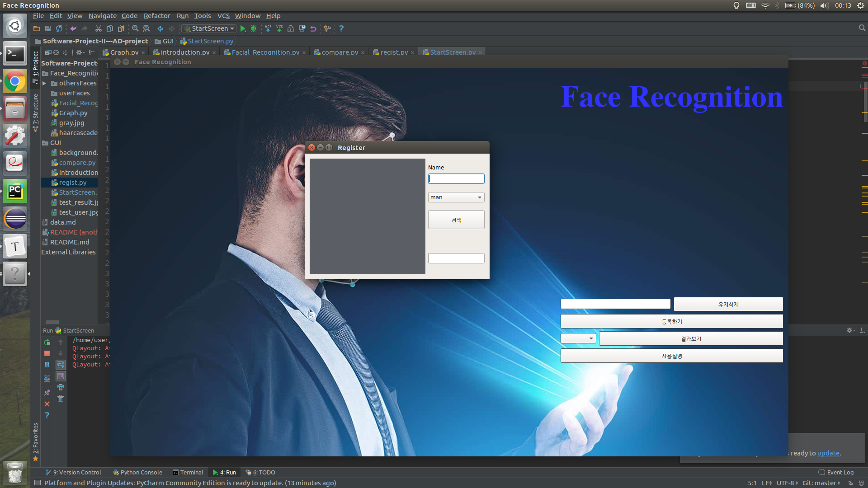Image resolution: width=868 pixels, height=488 pixels.
Task: Click the Name input field in Register
Action: [456, 179]
